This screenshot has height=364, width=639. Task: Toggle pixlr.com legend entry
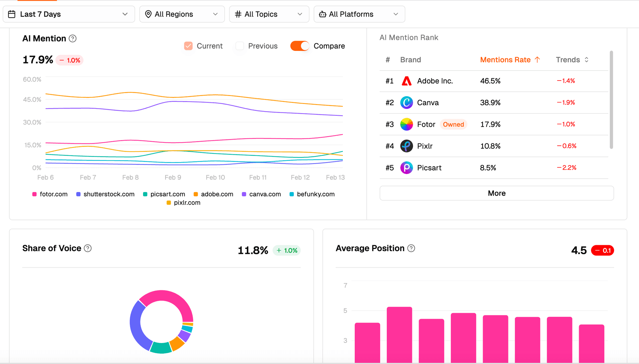click(183, 203)
